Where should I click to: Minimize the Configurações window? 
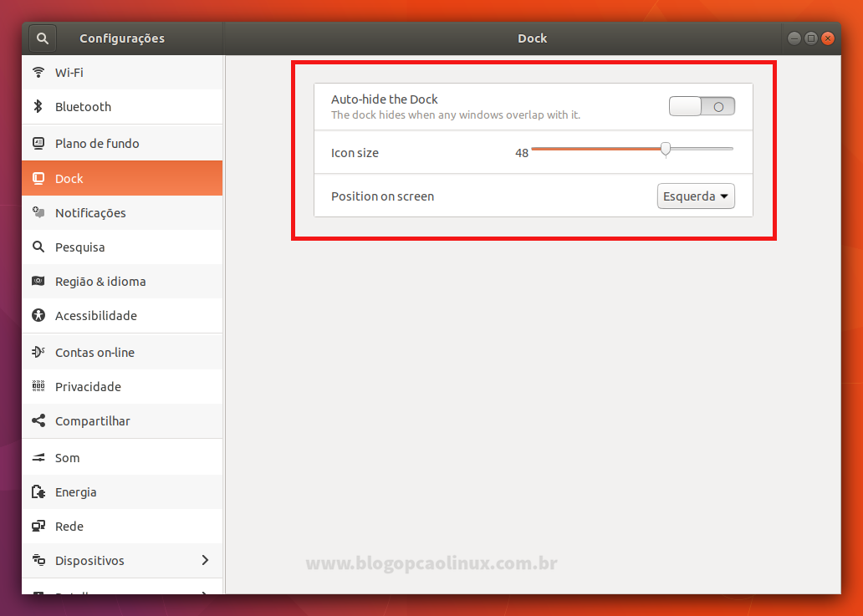(794, 38)
